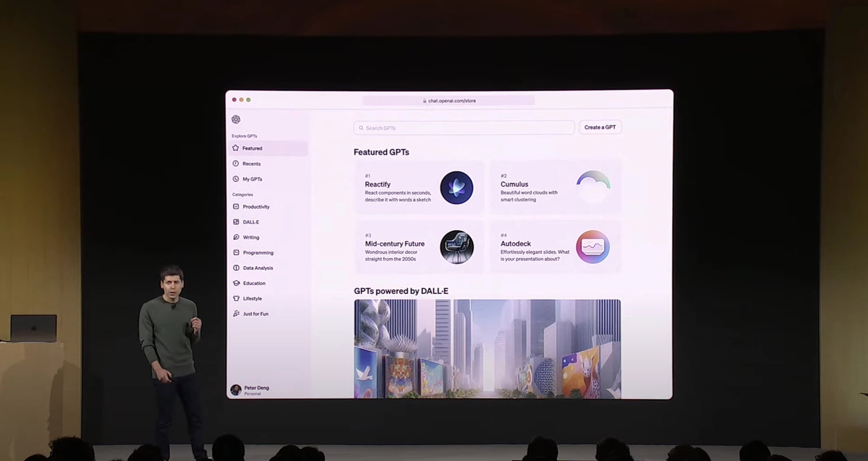Click the DALL·E category icon
868x461 pixels.
point(236,222)
